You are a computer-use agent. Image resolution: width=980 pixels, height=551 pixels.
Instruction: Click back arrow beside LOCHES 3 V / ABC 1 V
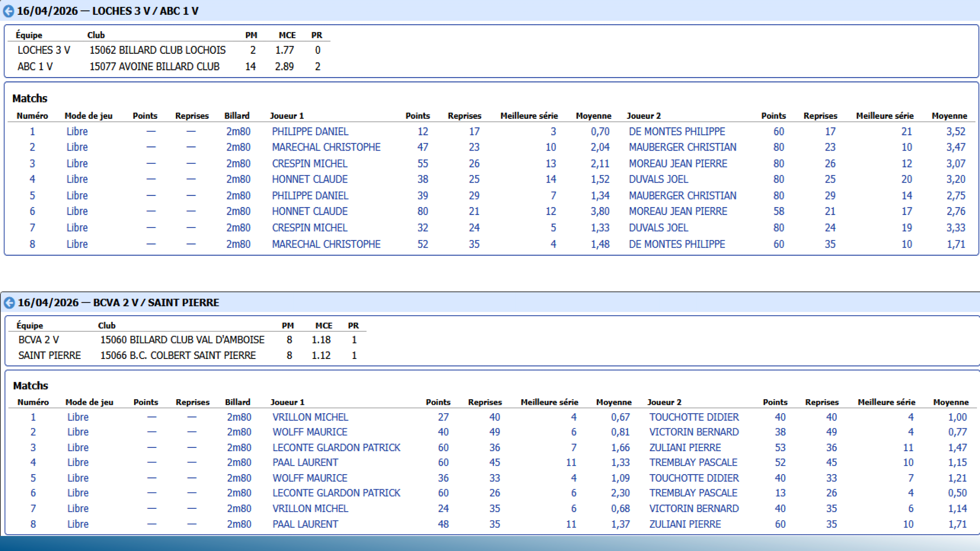(8, 11)
